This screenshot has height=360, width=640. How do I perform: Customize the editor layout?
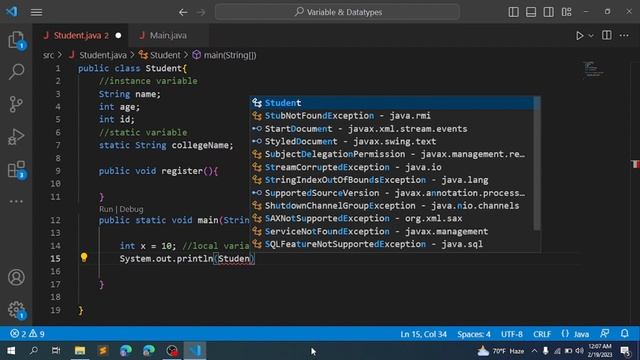click(567, 12)
